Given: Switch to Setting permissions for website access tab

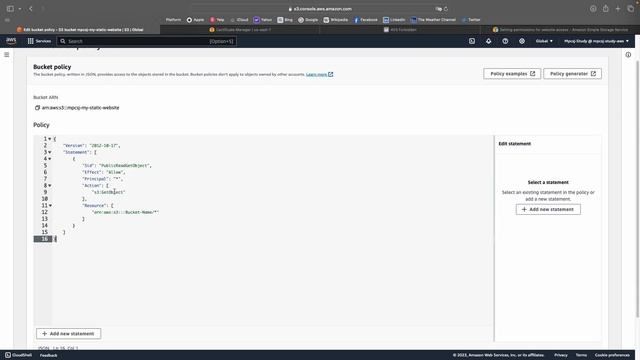Looking at the screenshot, I should [560, 30].
